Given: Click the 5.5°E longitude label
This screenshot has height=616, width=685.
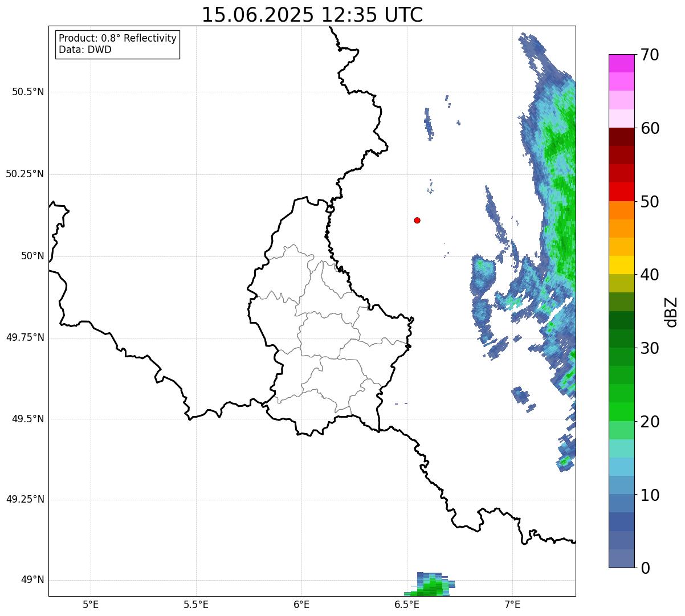Looking at the screenshot, I should pos(196,604).
